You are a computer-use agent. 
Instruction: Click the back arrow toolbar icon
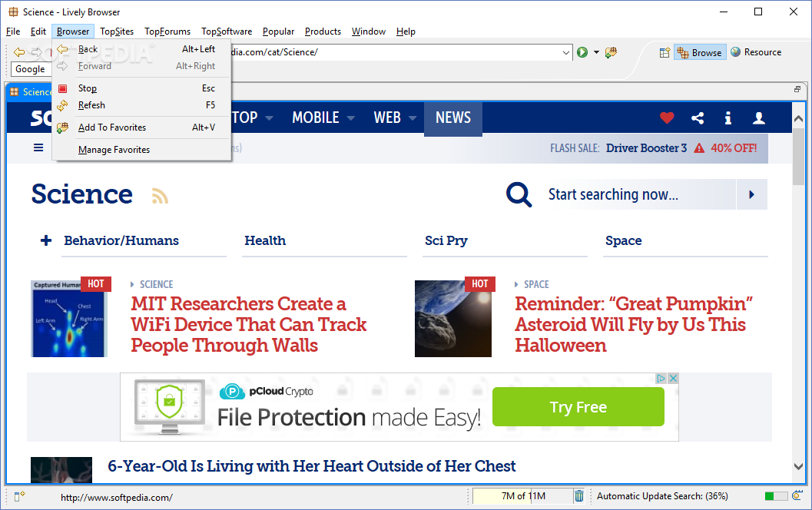[x=19, y=51]
